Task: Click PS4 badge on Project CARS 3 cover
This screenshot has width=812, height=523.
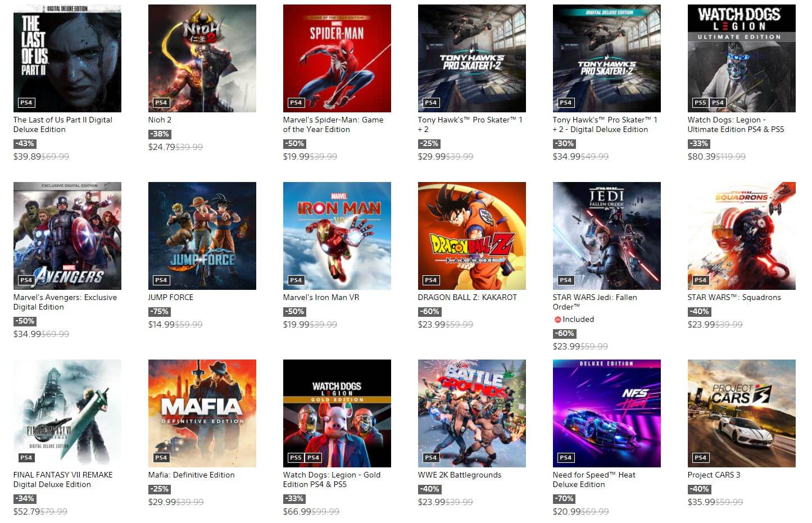Action: 701,458
